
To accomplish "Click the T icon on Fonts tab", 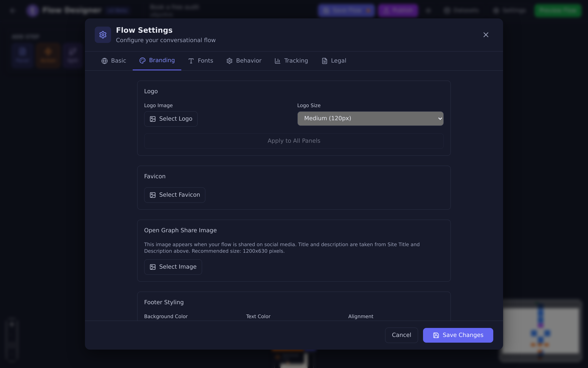I will 191,61.
